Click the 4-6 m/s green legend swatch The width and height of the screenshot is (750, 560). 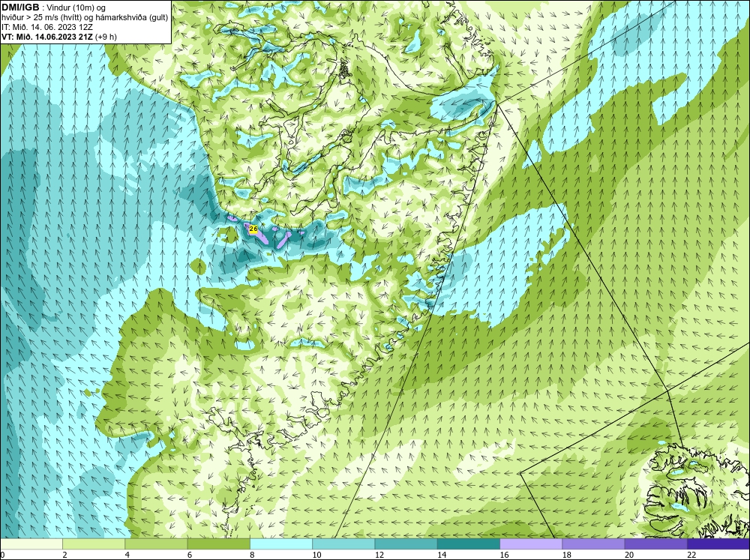[x=156, y=544]
